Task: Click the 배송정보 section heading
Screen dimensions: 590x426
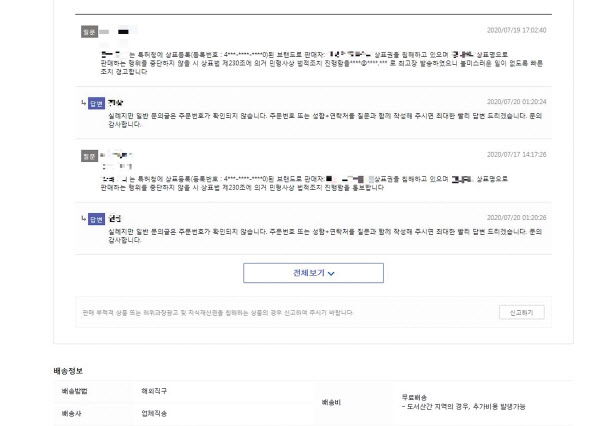Action: point(68,371)
